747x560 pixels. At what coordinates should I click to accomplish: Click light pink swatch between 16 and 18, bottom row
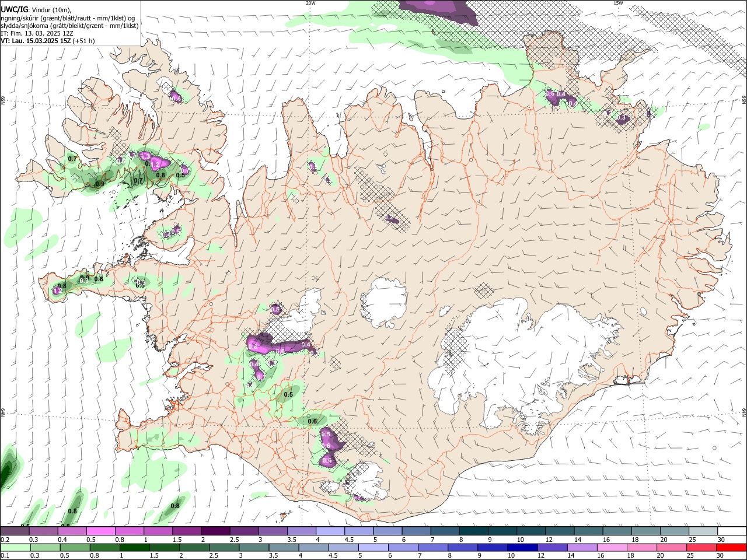[x=613, y=547]
